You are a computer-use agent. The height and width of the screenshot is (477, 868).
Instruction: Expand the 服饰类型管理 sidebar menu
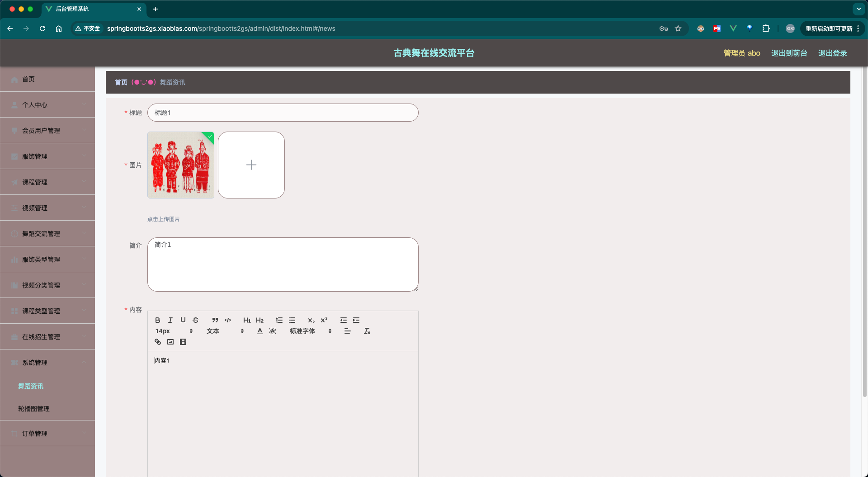point(47,260)
